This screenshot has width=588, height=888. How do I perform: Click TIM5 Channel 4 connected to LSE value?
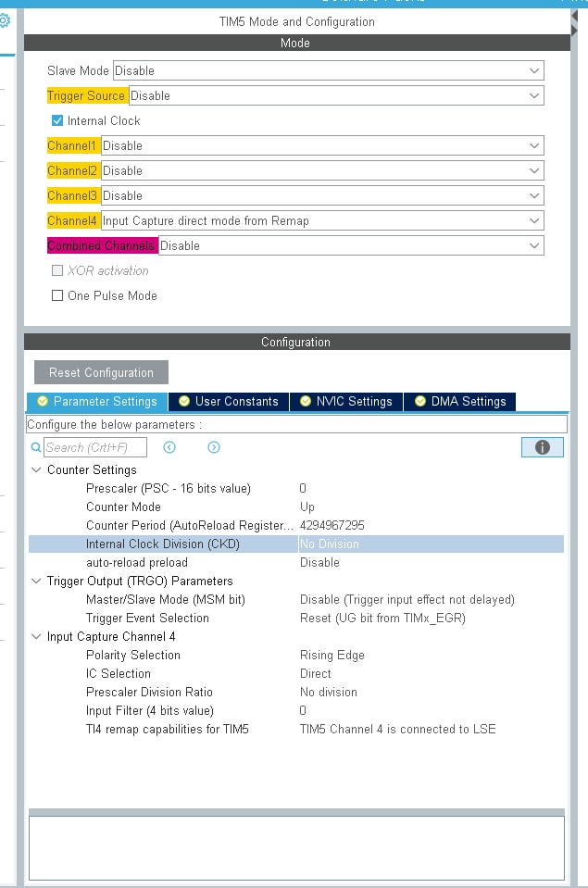pos(397,730)
